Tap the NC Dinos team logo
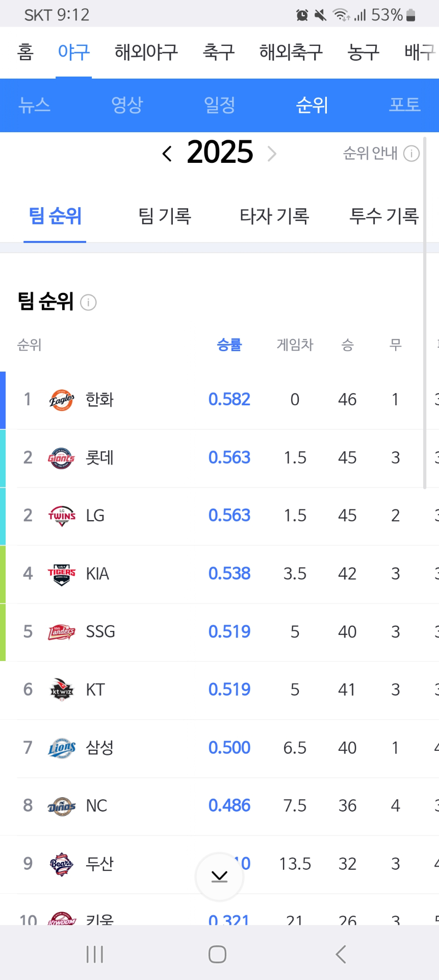Screen dimensions: 439x980 [x=62, y=805]
